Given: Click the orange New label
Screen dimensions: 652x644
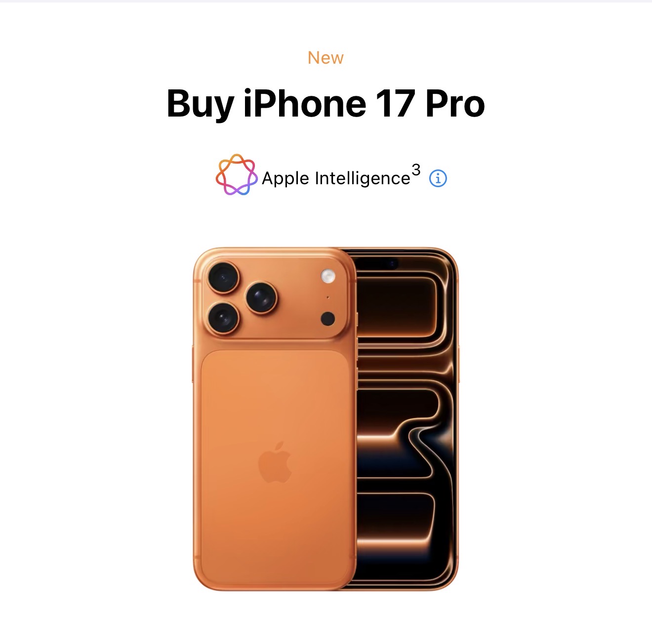Looking at the screenshot, I should tap(326, 58).
